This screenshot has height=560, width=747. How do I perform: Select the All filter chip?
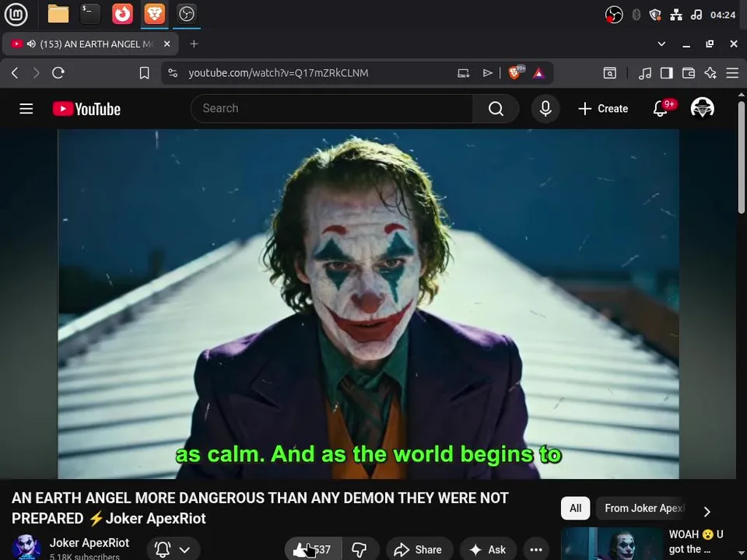point(576,508)
